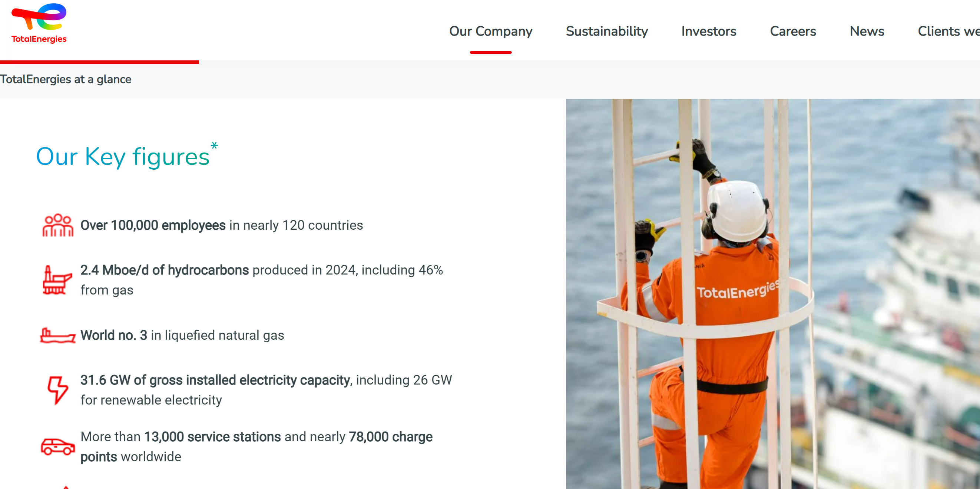Open the Sustainability menu
Viewport: 980px width, 489px height.
(606, 31)
